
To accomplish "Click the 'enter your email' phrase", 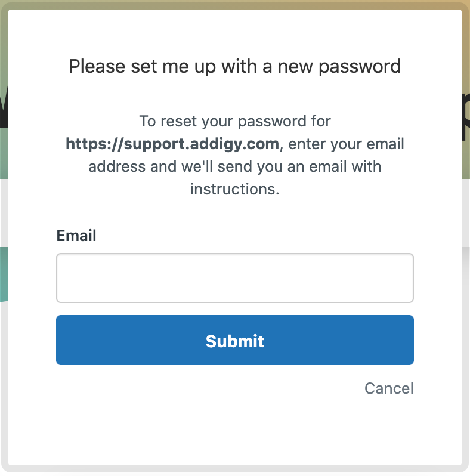I will pyautogui.click(x=346, y=144).
